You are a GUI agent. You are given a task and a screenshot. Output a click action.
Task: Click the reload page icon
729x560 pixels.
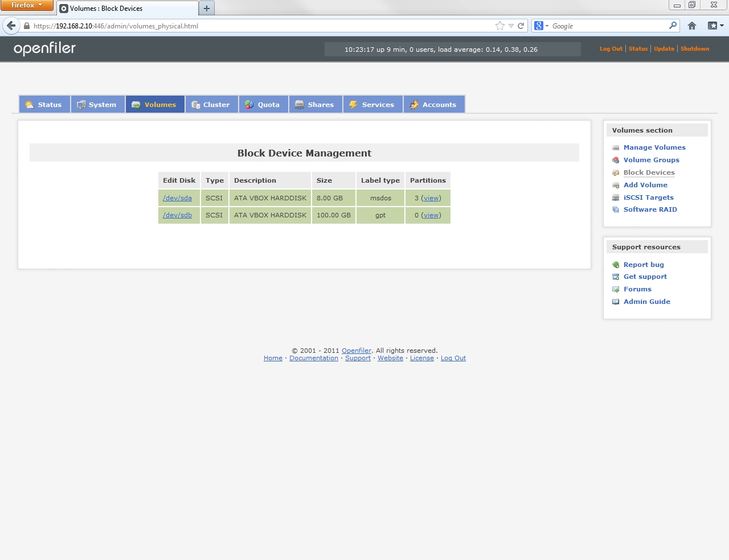pos(521,26)
